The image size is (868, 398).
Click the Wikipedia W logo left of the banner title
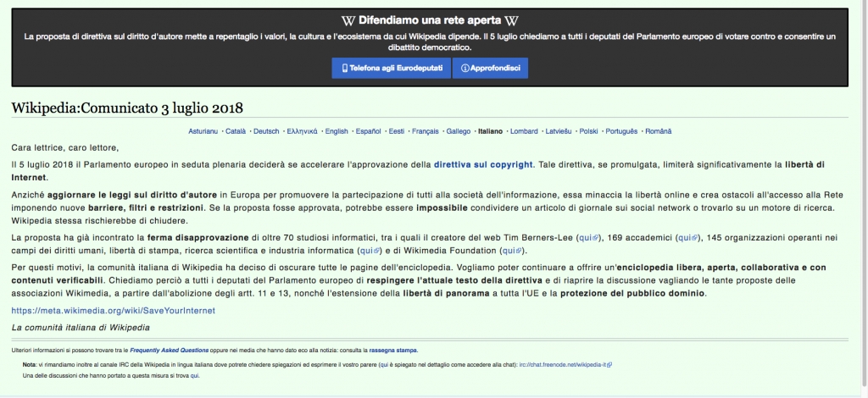(x=348, y=21)
